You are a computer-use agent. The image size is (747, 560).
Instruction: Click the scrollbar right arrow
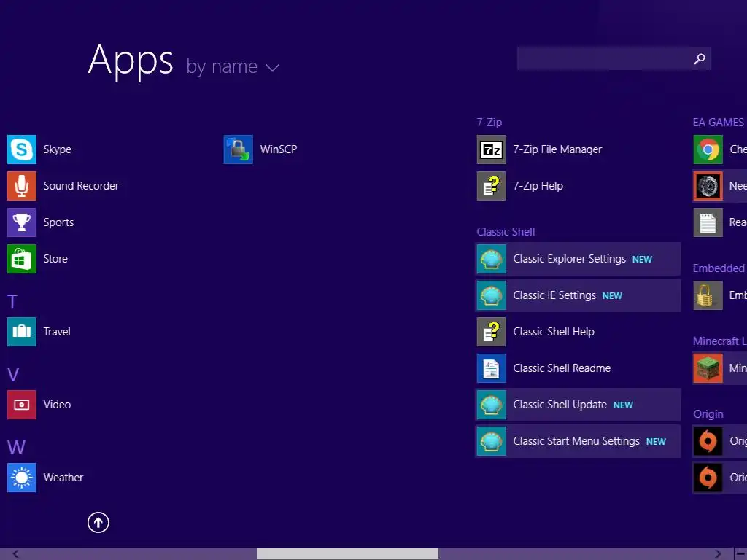(718, 554)
